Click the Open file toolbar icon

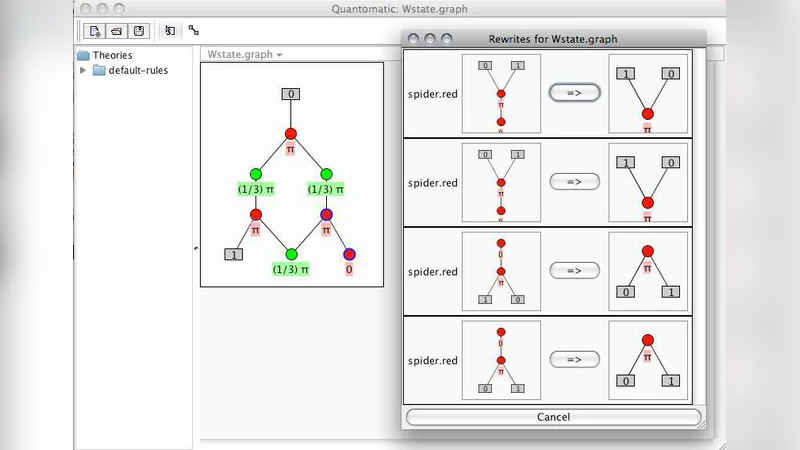pos(117,31)
